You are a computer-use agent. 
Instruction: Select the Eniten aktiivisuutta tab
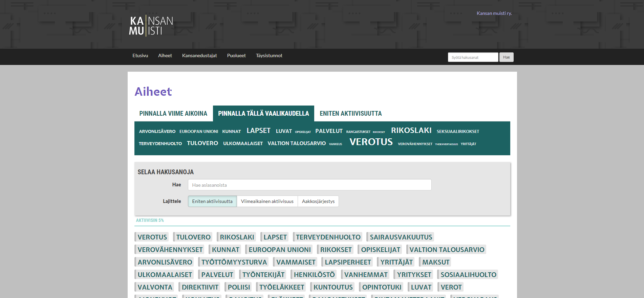[x=350, y=114]
